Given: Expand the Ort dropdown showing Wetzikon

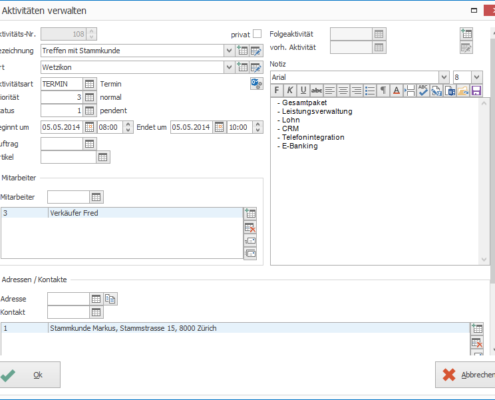Looking at the screenshot, I should (229, 67).
